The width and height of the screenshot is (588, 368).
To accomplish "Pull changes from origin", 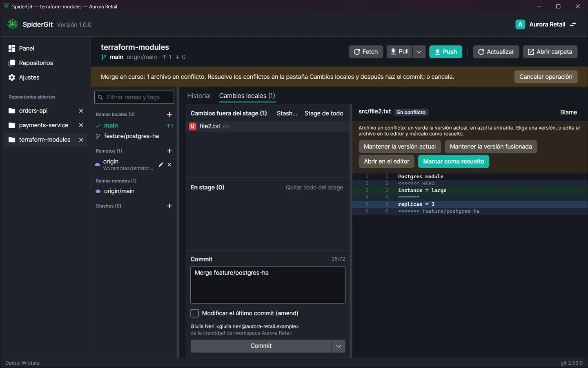I will 399,52.
